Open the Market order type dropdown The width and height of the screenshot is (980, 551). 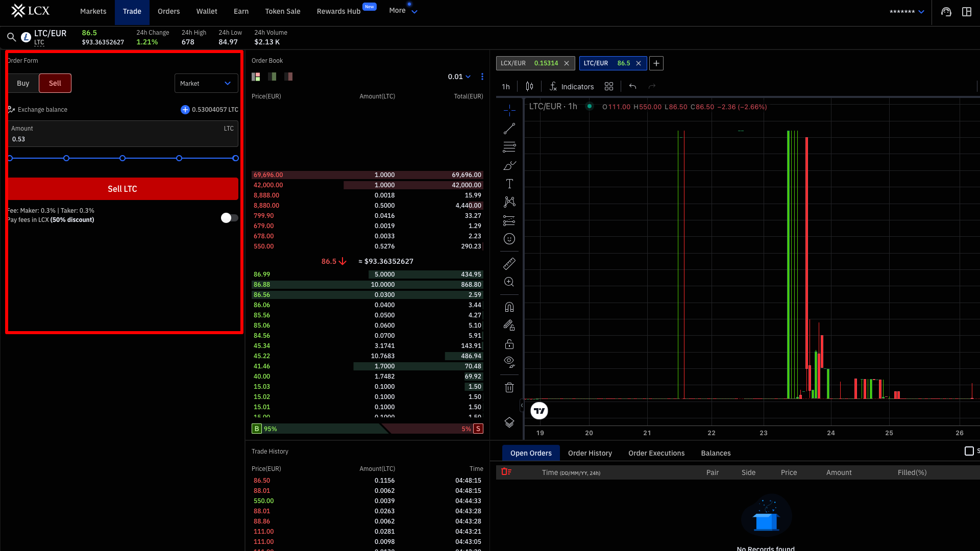coord(206,83)
